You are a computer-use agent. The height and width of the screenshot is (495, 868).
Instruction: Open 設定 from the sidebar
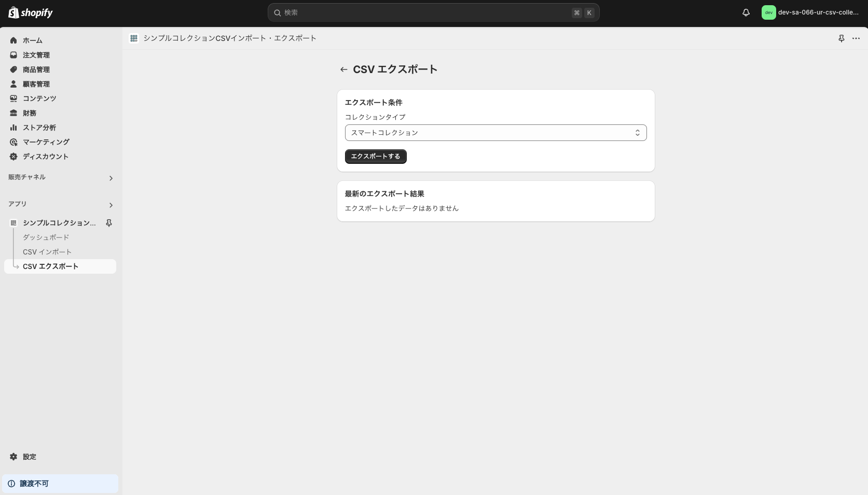coord(29,457)
